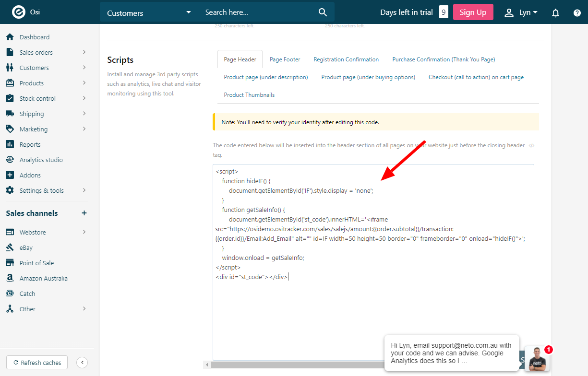Click the Stock control clipboard icon

(x=10, y=98)
